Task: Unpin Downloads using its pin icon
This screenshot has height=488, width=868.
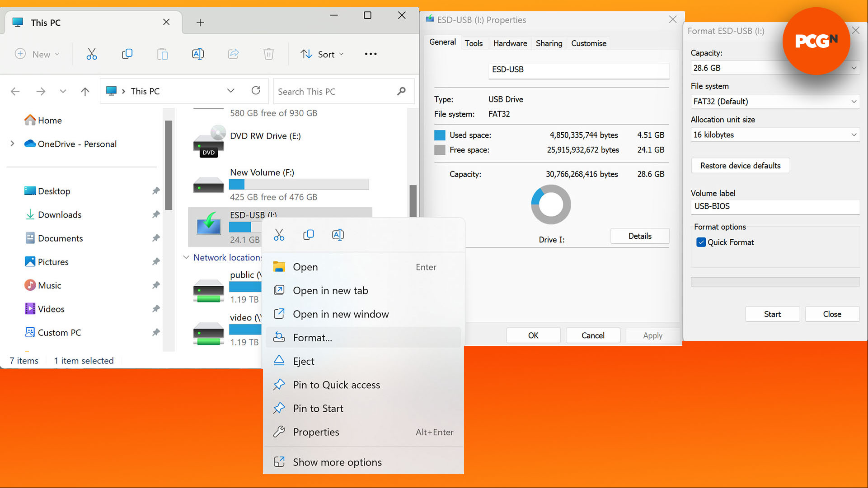Action: coord(156,214)
